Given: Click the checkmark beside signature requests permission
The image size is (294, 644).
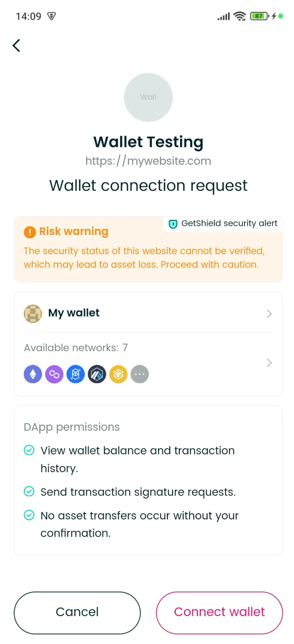Looking at the screenshot, I should pyautogui.click(x=29, y=491).
